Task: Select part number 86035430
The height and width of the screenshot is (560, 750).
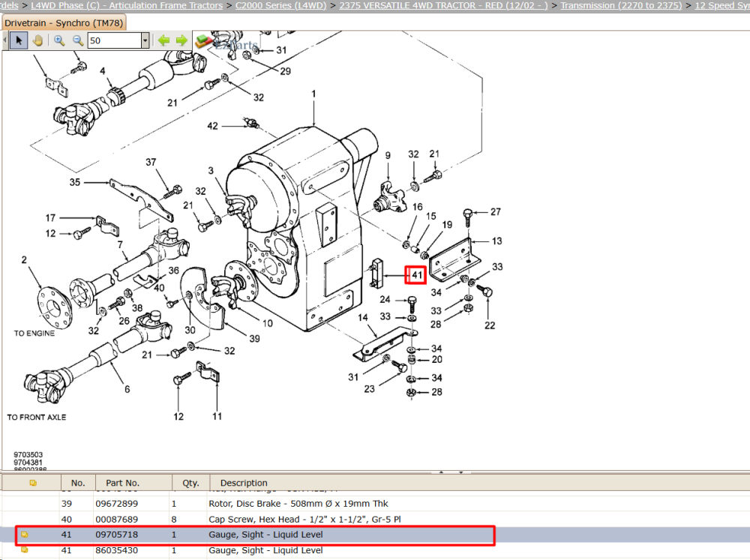Action: [117, 550]
